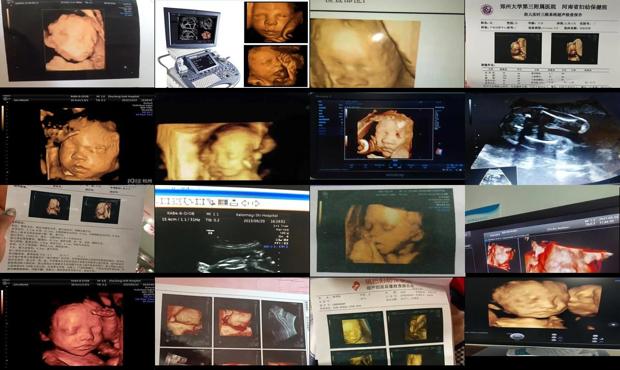Open the pale 3D scan on tilted screen
This screenshot has width=620, height=370.
(77, 43)
